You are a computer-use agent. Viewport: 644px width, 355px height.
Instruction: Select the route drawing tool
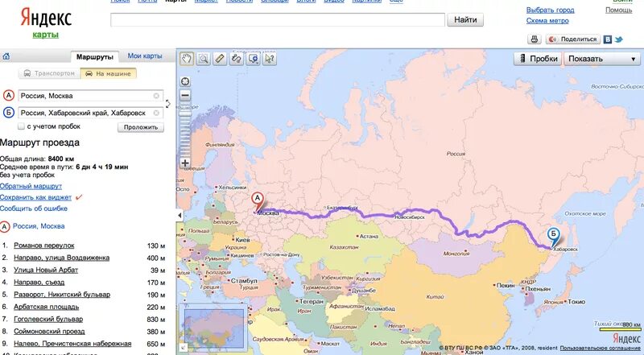tap(236, 59)
